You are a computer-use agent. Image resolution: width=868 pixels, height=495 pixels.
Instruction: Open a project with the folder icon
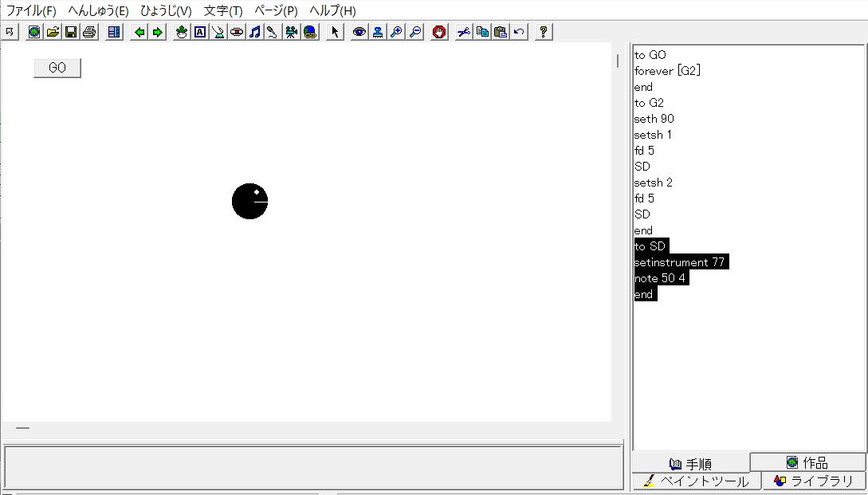pyautogui.click(x=53, y=32)
